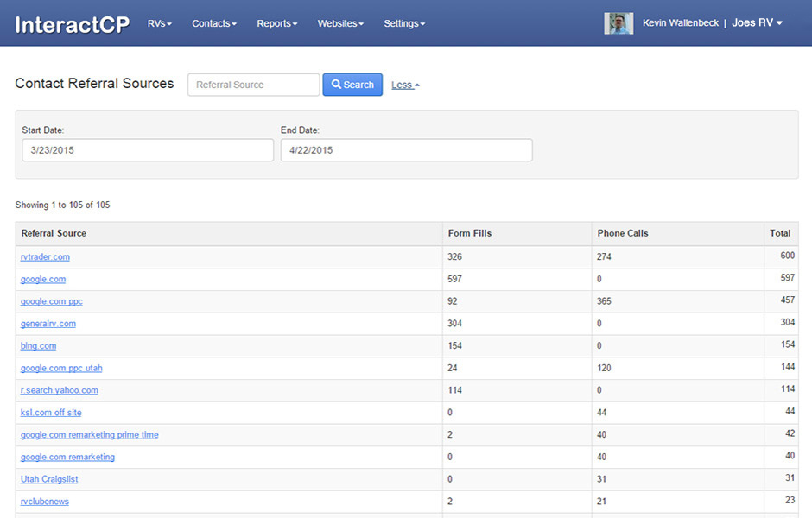The height and width of the screenshot is (518, 812).
Task: Open the ksl.com off site link
Action: click(51, 413)
